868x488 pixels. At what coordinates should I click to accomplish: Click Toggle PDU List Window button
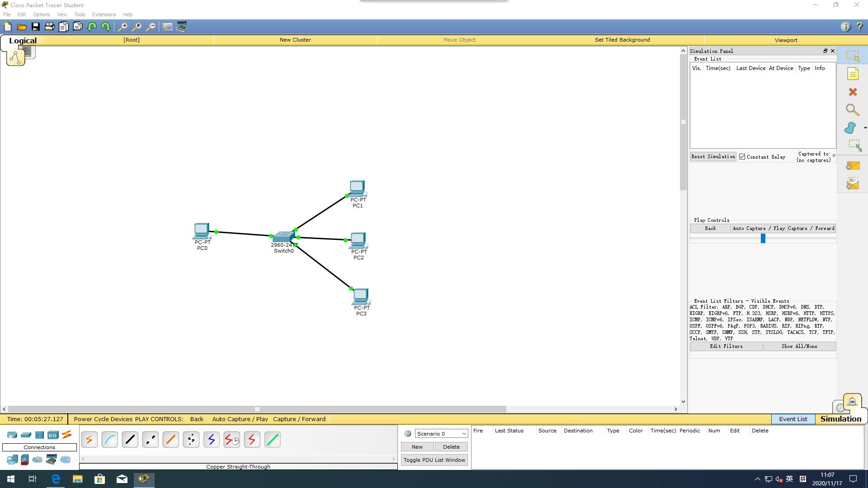click(434, 460)
